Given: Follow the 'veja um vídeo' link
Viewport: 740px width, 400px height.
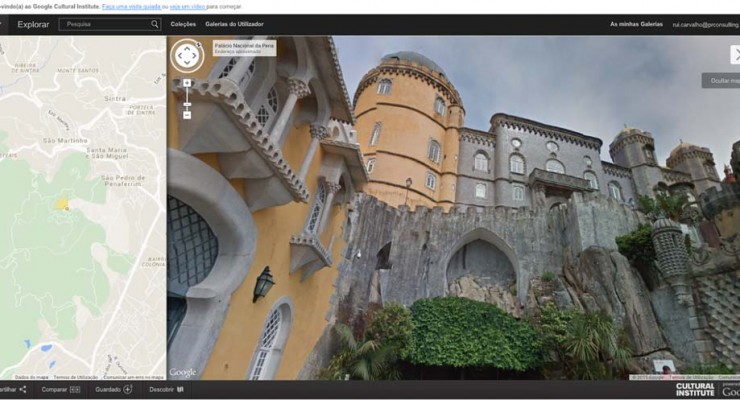Looking at the screenshot, I should point(187,7).
